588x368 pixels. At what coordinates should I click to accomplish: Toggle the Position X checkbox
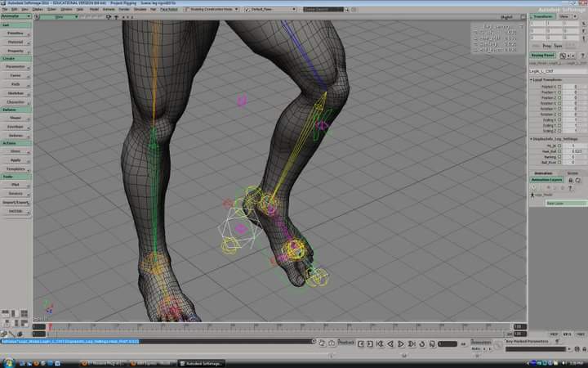559,87
